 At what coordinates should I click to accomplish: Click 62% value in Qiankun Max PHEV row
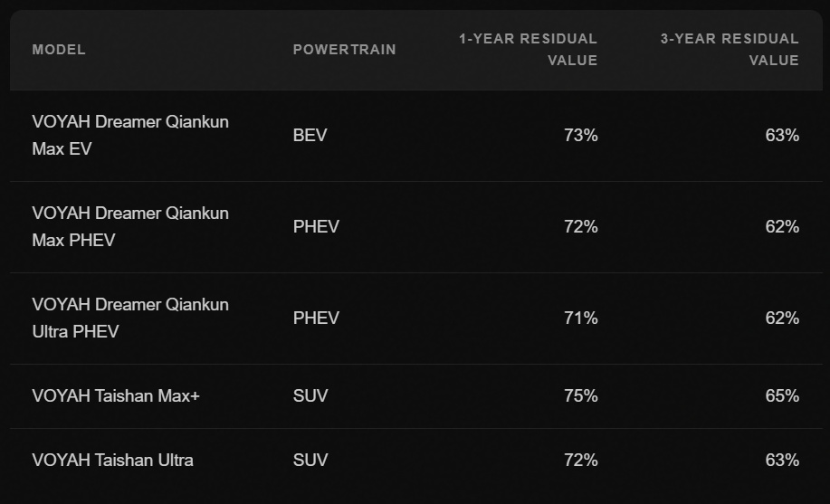(782, 226)
